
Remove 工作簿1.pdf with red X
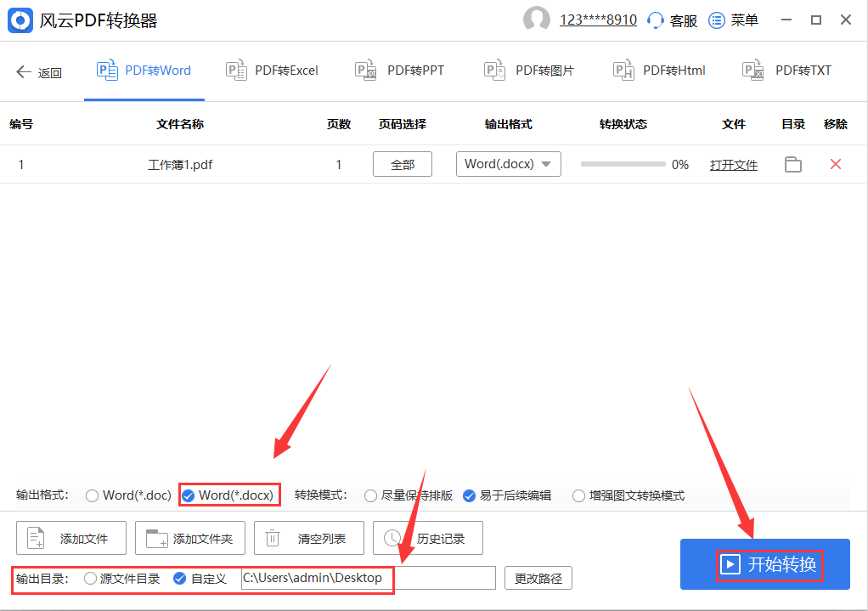tap(836, 164)
